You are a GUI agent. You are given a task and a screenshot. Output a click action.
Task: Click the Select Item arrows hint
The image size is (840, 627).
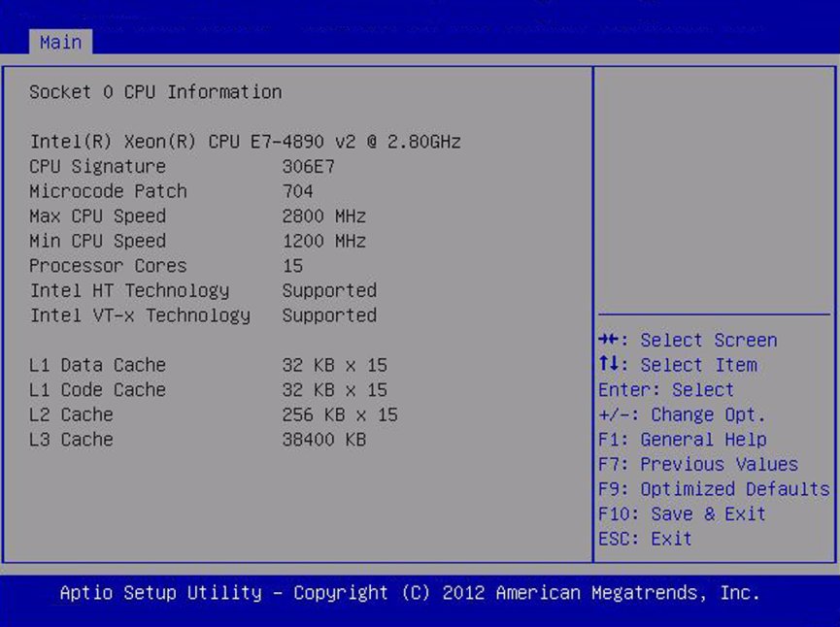678,365
